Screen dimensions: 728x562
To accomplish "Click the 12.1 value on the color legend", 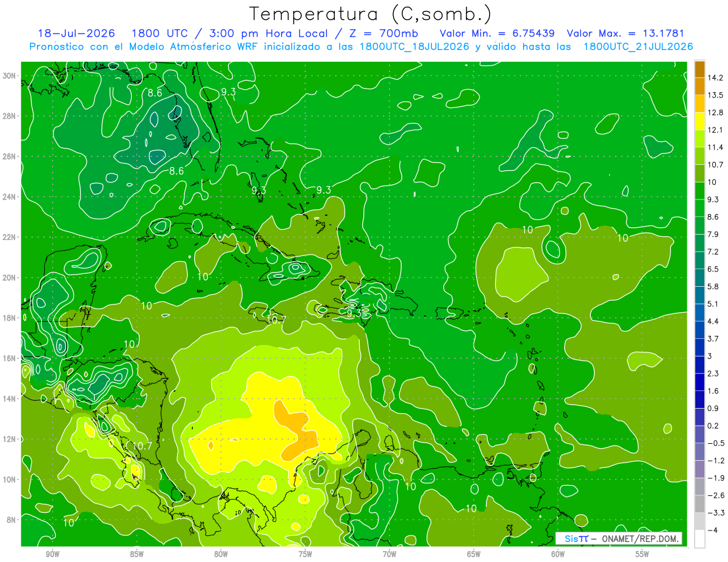I will point(715,130).
